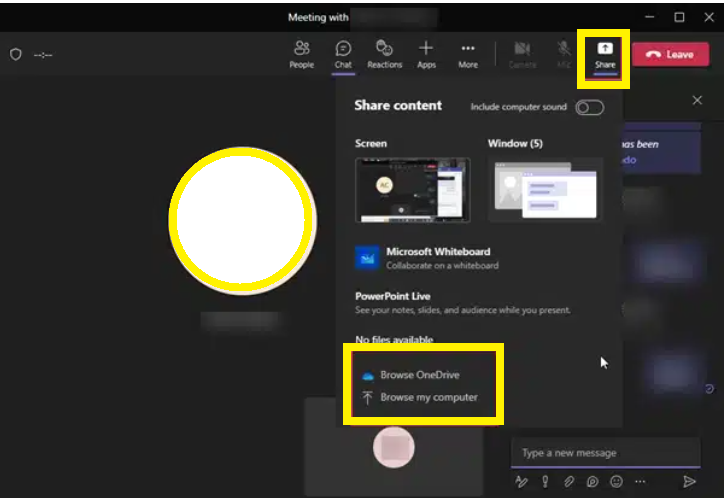Click the Format text icon below message box
This screenshot has height=498, width=725.
coord(521,481)
